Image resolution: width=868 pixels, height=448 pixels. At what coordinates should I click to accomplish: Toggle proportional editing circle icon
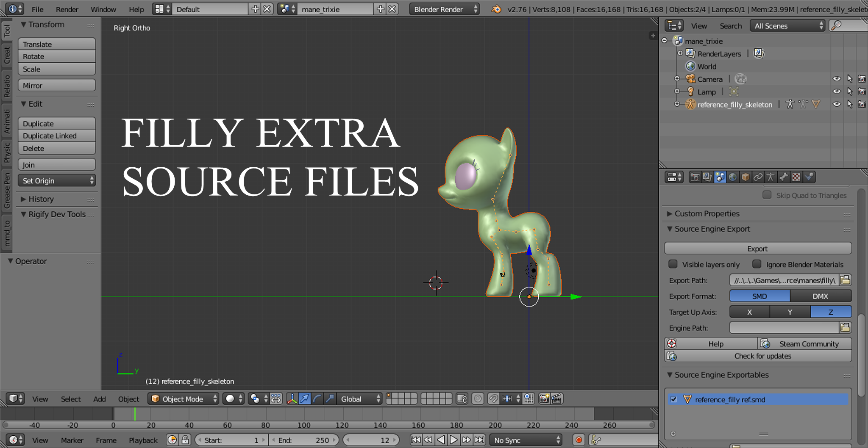click(x=478, y=398)
